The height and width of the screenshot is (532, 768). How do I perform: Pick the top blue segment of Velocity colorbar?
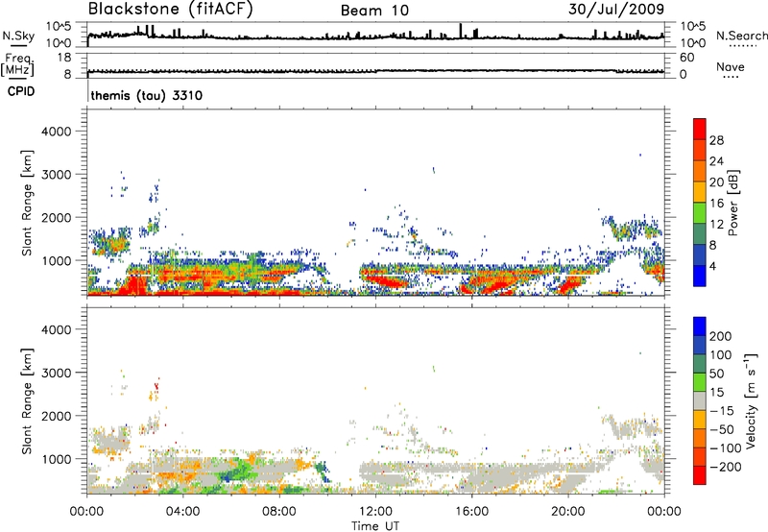tap(700, 326)
